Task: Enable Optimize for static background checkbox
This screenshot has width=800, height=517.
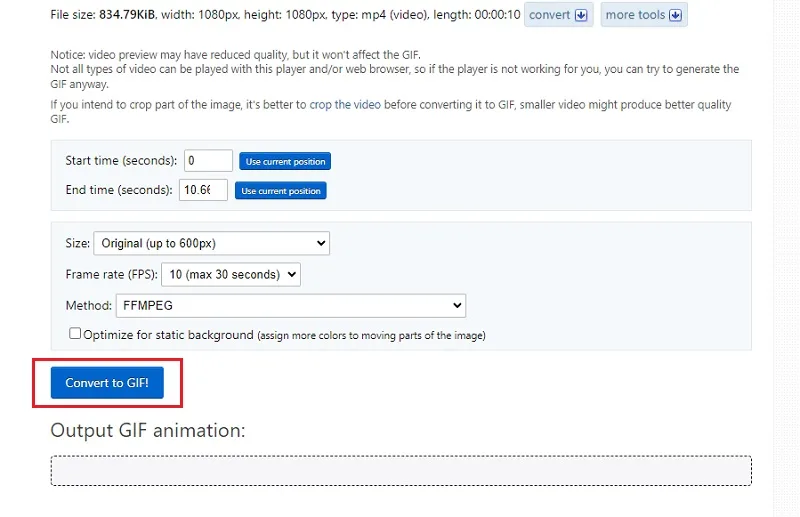Action: (x=75, y=334)
